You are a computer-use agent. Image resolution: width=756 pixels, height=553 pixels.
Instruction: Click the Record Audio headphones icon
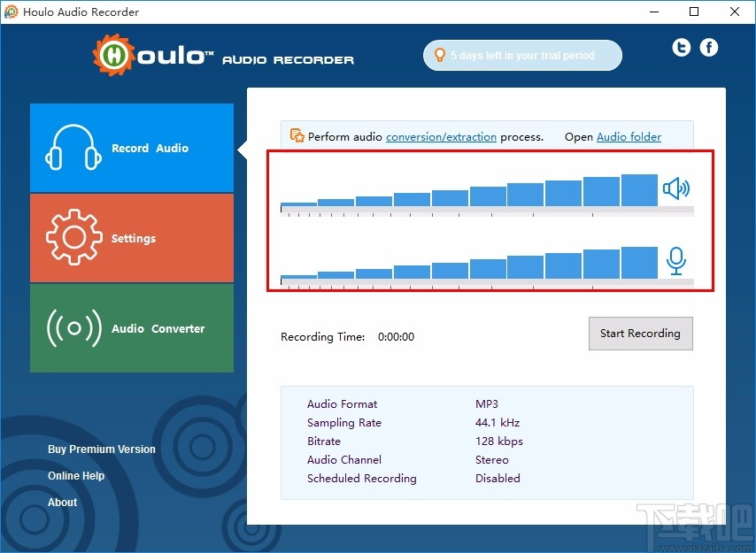[73, 148]
